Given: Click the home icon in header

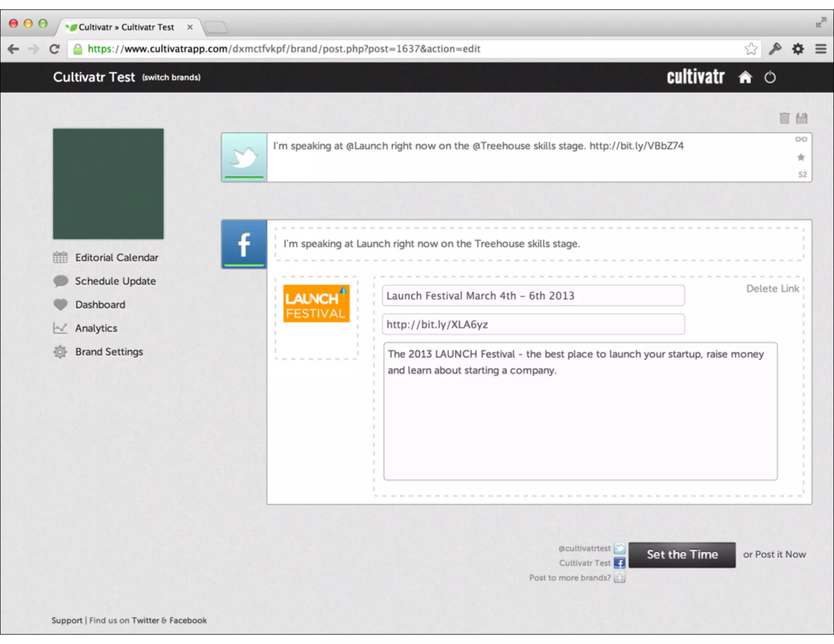Looking at the screenshot, I should (745, 77).
